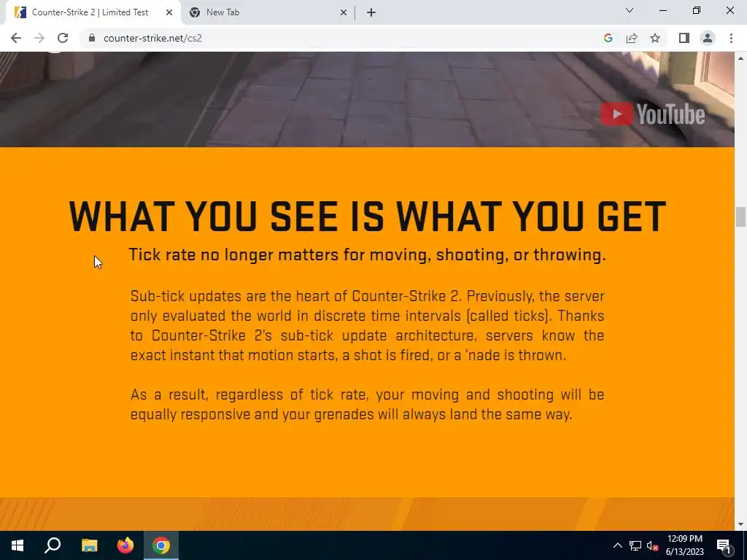Click the paragraph starting Sub-tick updates are the heart

pos(368,326)
